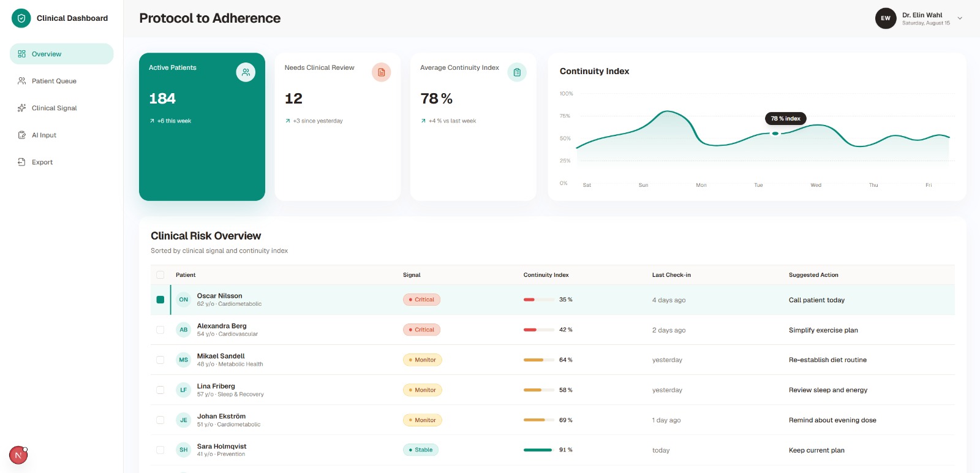Click the Export icon in sidebar
980x473 pixels.
22,162
